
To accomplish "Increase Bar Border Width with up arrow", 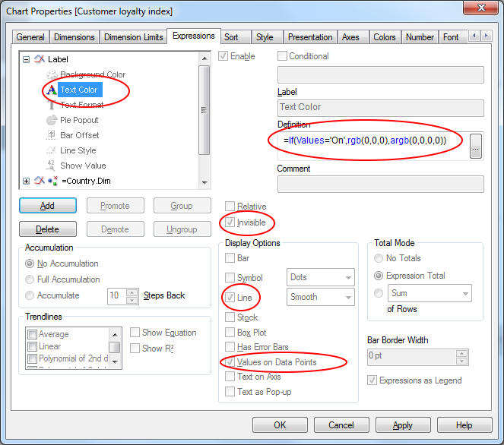I will pyautogui.click(x=461, y=354).
